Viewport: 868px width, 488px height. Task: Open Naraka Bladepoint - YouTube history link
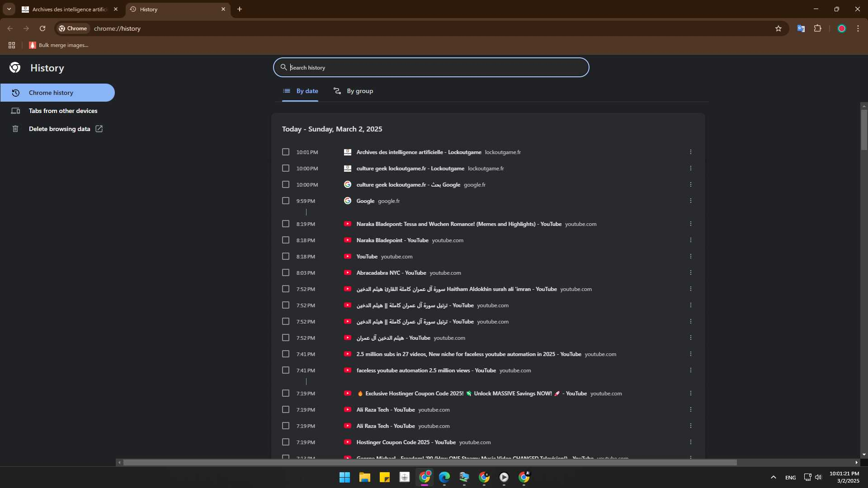pyautogui.click(x=392, y=240)
